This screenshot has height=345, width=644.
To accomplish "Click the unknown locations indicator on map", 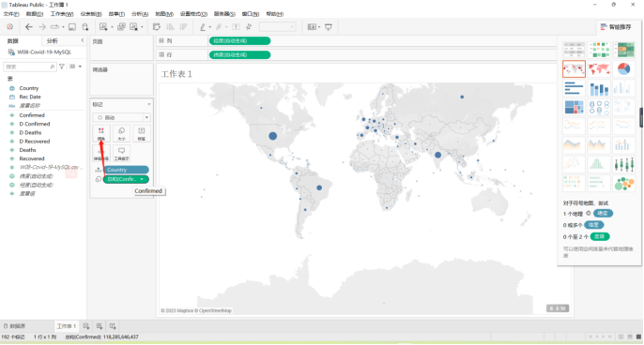I will pos(558,308).
